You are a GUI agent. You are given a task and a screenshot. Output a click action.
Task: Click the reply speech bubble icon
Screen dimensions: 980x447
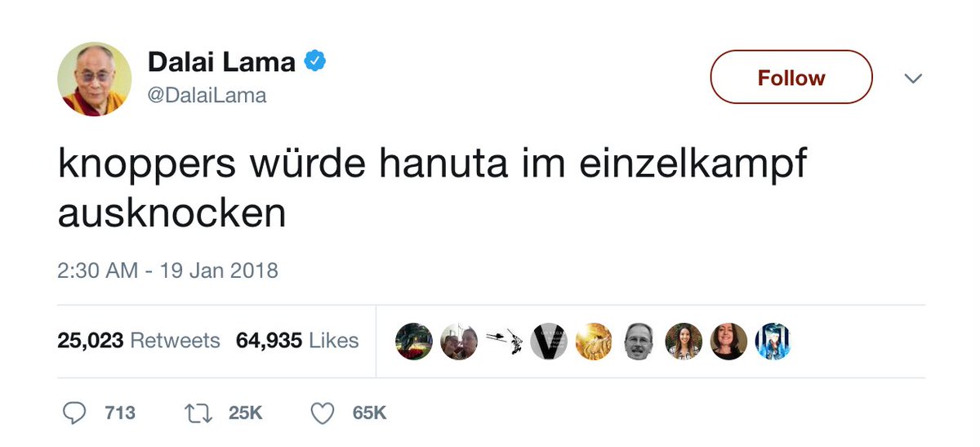73,413
